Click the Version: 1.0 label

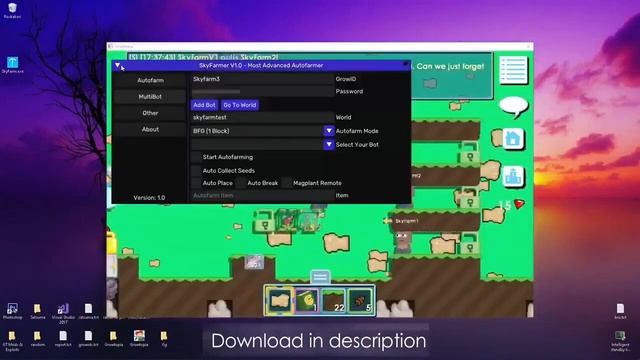(149, 198)
